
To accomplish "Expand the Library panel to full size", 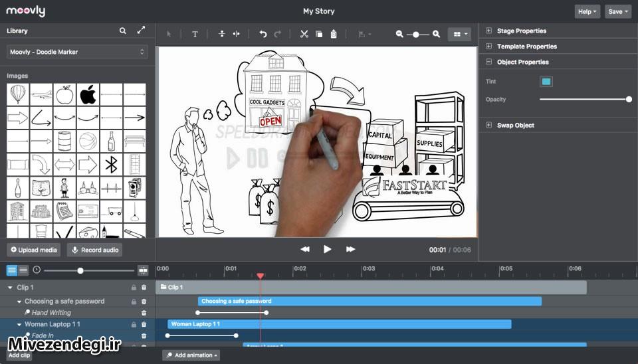I will click(141, 31).
